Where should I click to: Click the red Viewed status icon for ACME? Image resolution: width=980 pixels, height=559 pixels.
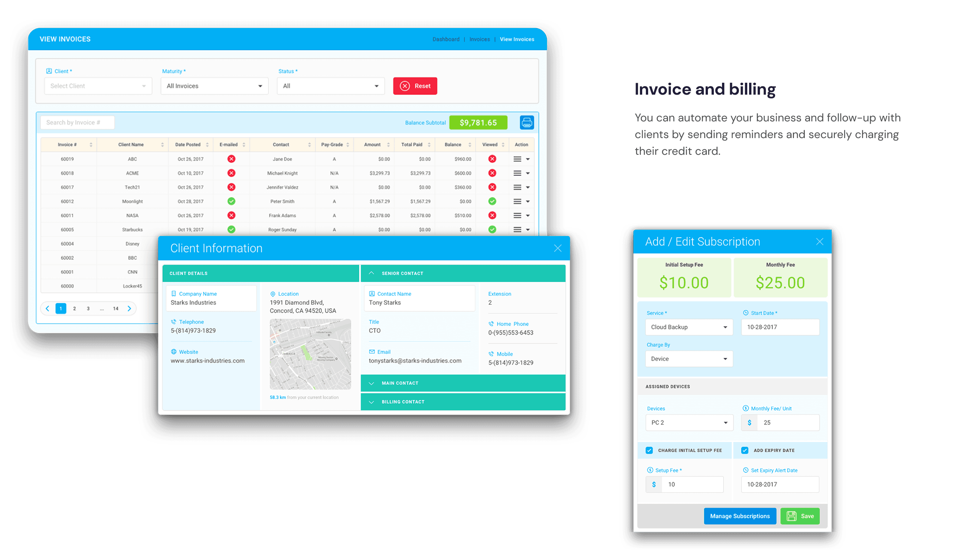492,173
